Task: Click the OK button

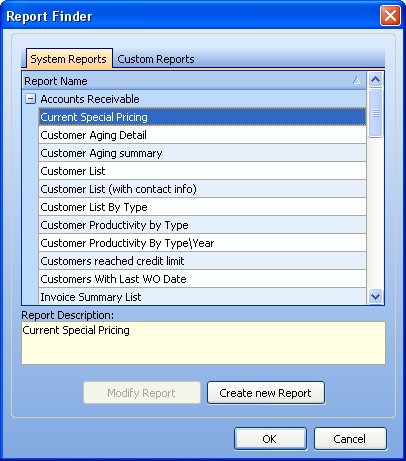Action: (270, 439)
